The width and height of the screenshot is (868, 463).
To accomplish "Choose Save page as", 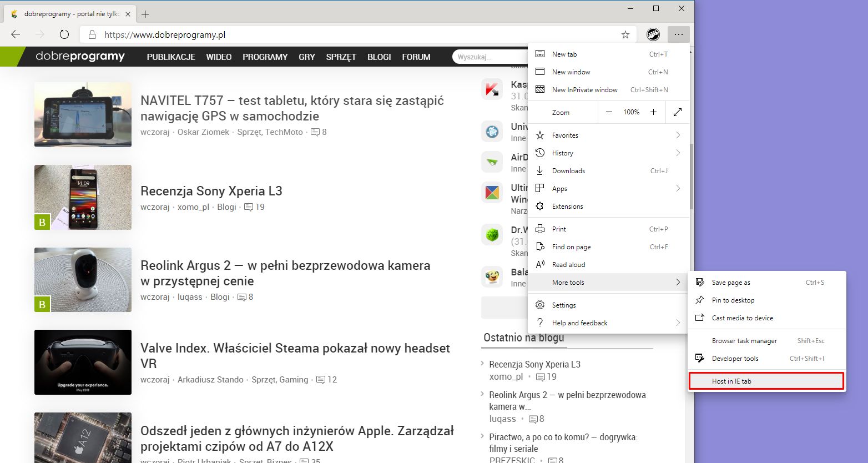I will [731, 282].
